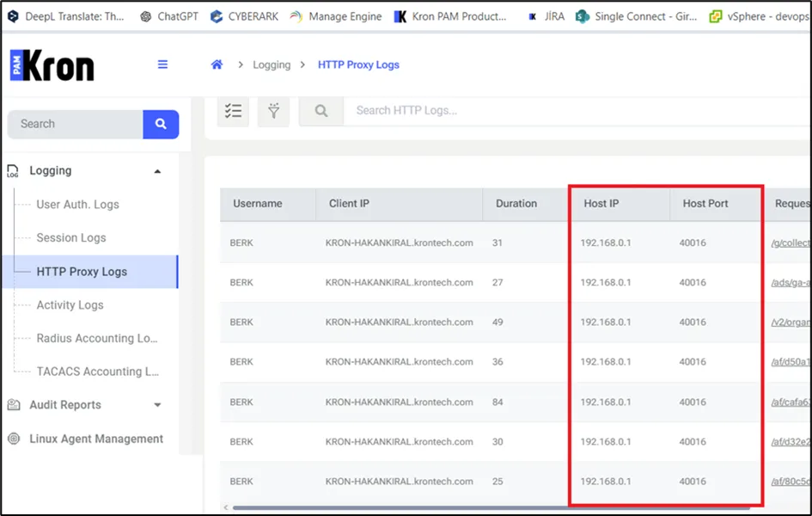Viewport: 812px width, 516px height.
Task: Open the DeepL Translate bookmark
Action: click(66, 16)
